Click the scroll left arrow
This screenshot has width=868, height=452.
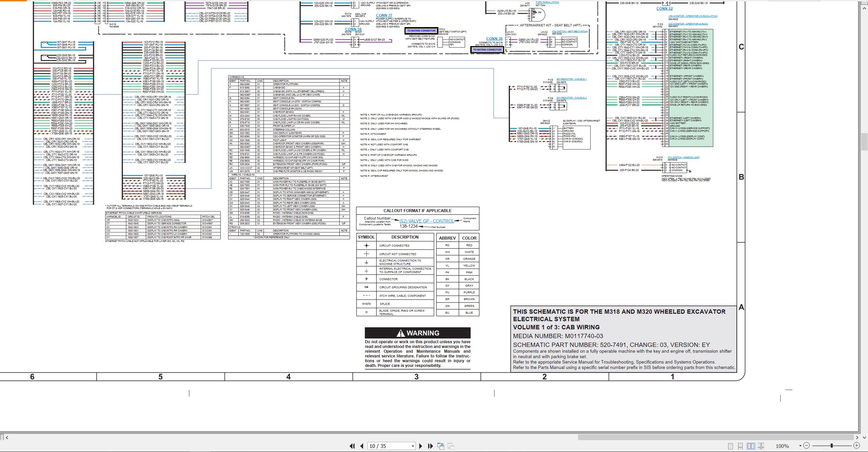coord(7,437)
